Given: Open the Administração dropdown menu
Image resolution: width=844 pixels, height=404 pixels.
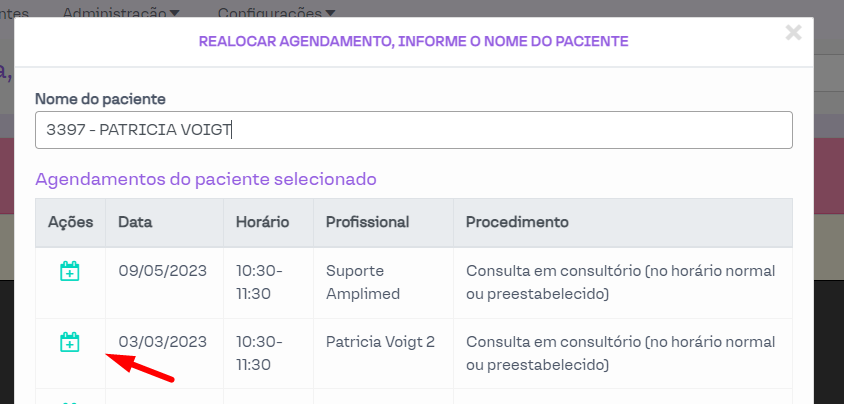Looking at the screenshot, I should (121, 13).
